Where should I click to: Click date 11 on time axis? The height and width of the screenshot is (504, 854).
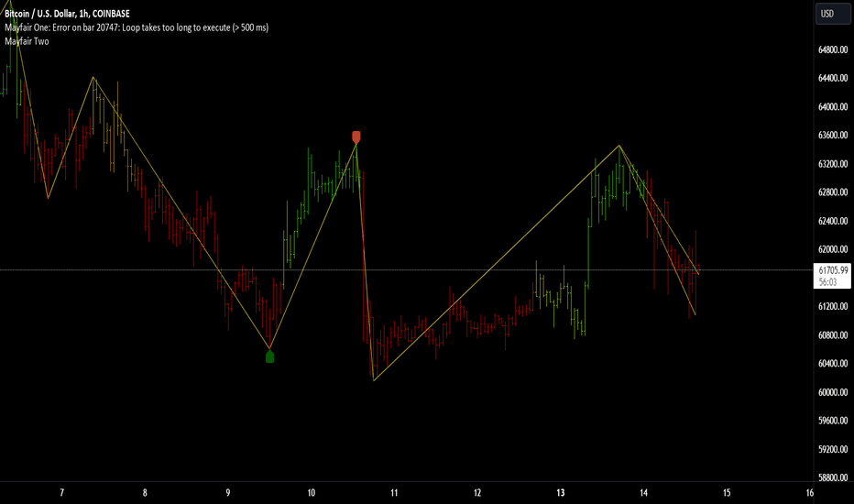click(394, 493)
